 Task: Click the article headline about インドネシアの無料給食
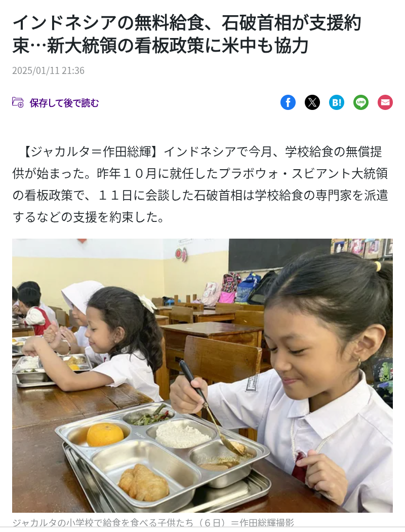pos(187,34)
